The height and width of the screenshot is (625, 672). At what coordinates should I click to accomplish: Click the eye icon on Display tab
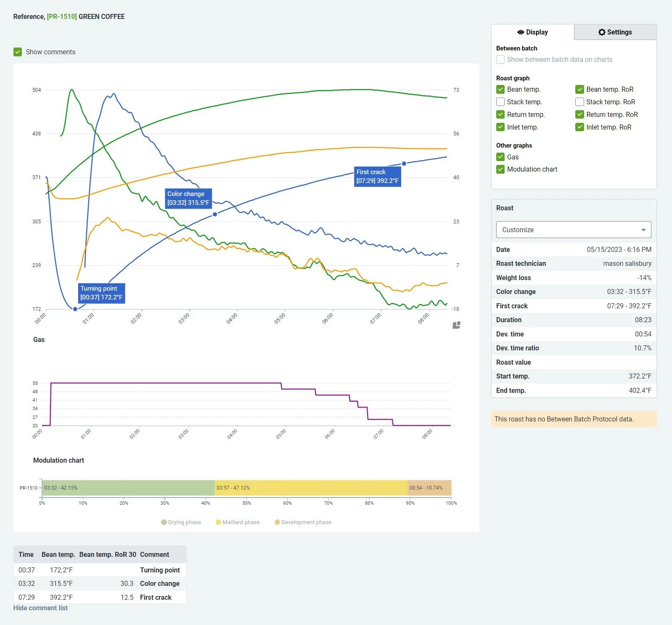point(521,32)
